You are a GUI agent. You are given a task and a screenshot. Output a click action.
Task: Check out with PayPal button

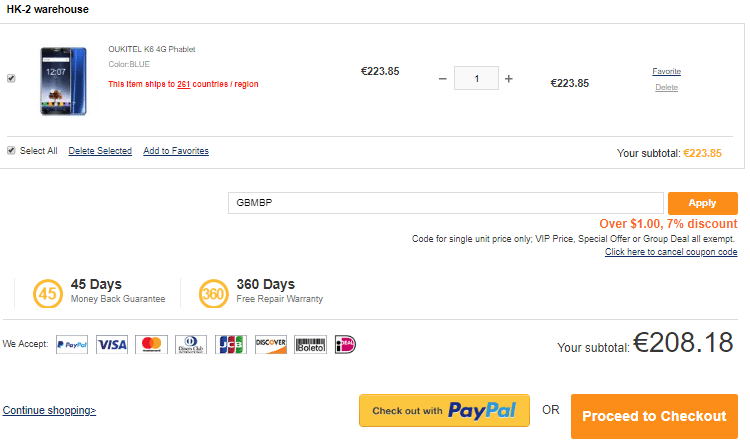[444, 411]
